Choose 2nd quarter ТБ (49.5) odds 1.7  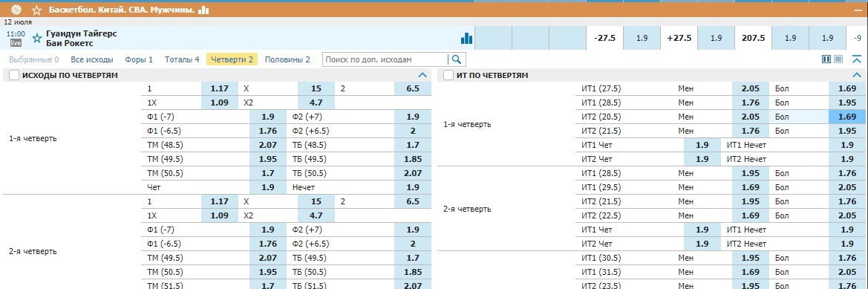point(412,258)
